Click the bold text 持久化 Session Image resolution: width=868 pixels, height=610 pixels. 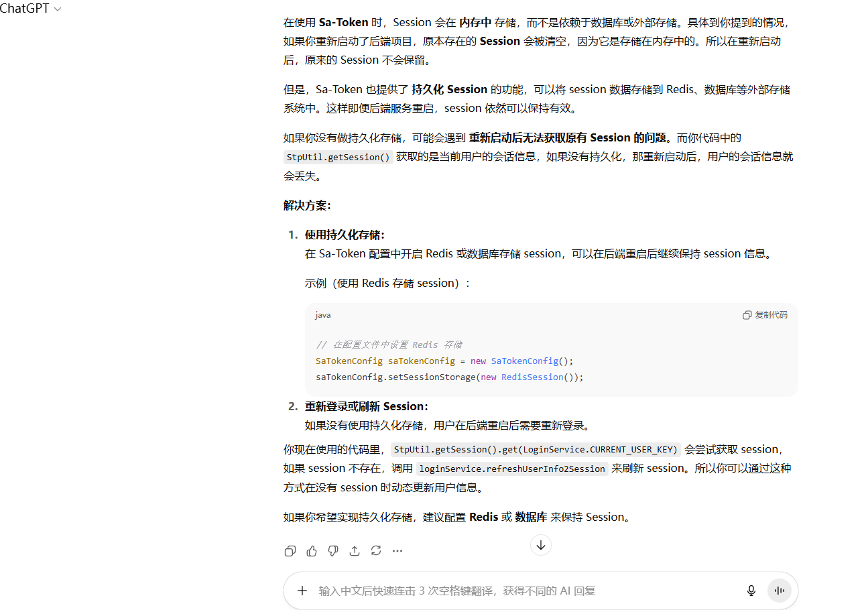point(449,89)
